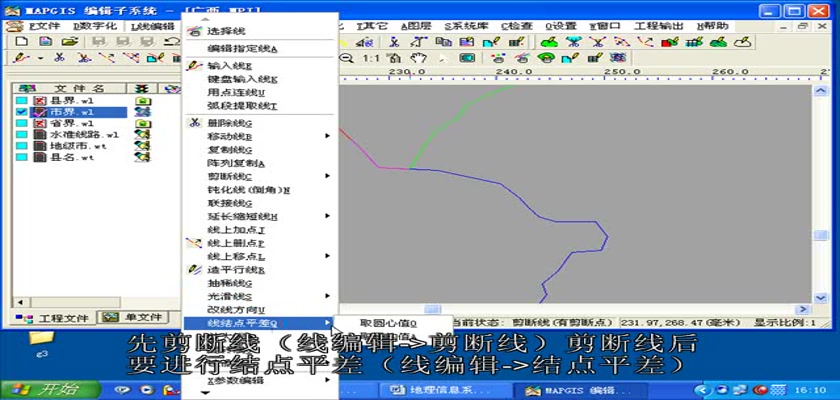The width and height of the screenshot is (840, 400).
Task: Toggle the checkbox for 水准线路.wl
Action: 21,134
